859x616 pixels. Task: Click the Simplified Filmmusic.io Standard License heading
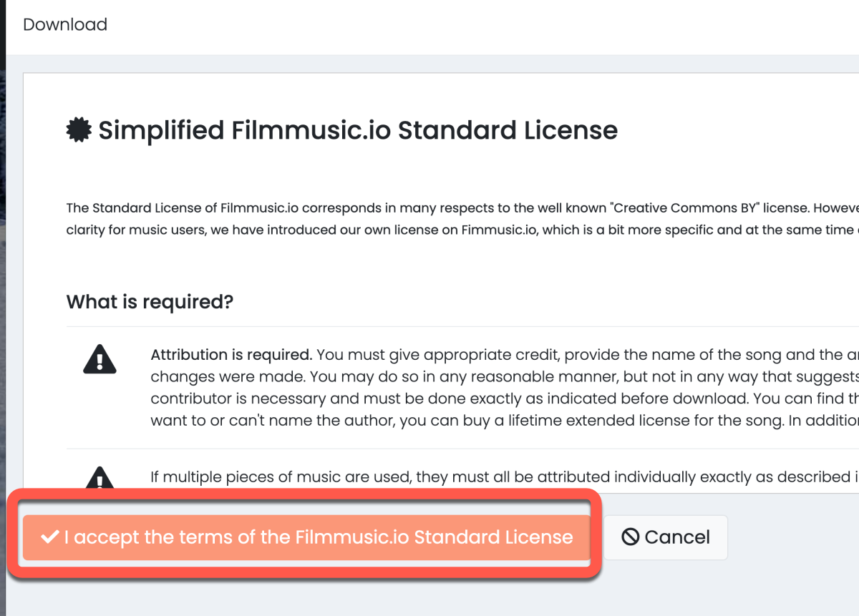pyautogui.click(x=358, y=130)
